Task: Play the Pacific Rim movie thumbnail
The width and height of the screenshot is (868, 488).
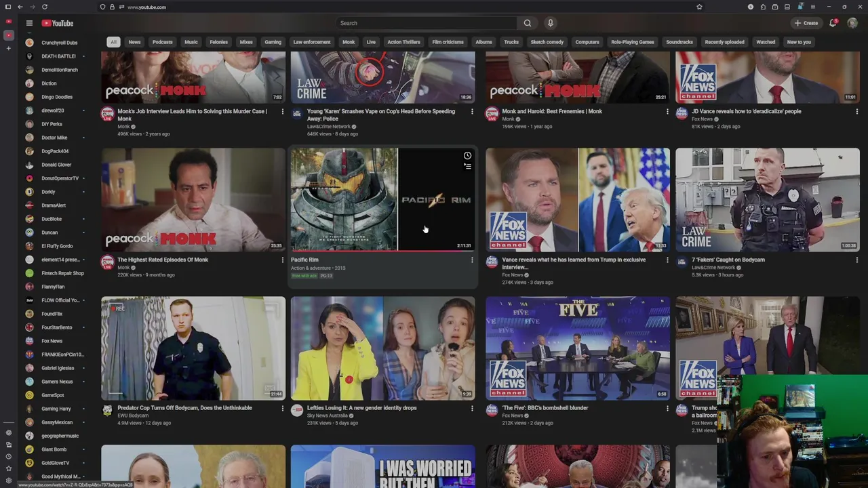Action: click(x=383, y=200)
